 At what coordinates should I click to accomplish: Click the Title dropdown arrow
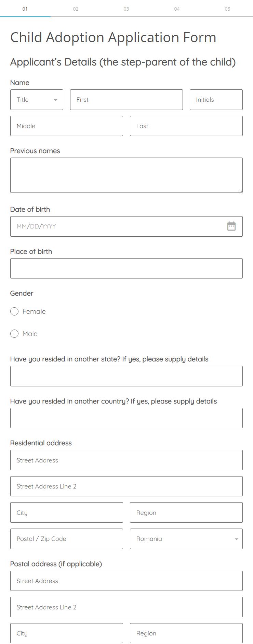[x=55, y=100]
